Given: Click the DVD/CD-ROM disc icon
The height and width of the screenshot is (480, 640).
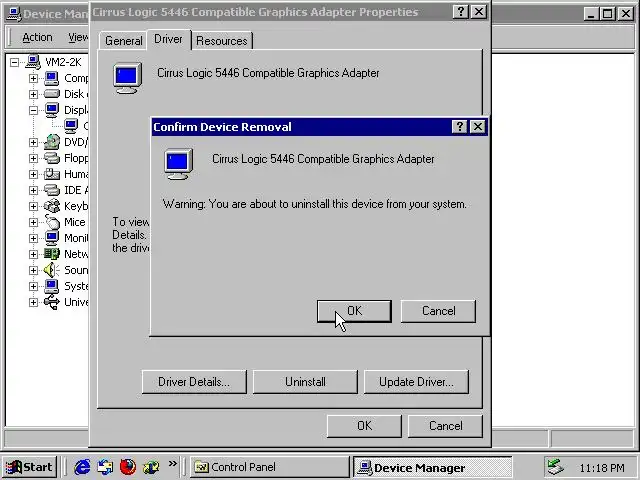Looking at the screenshot, I should tap(52, 142).
